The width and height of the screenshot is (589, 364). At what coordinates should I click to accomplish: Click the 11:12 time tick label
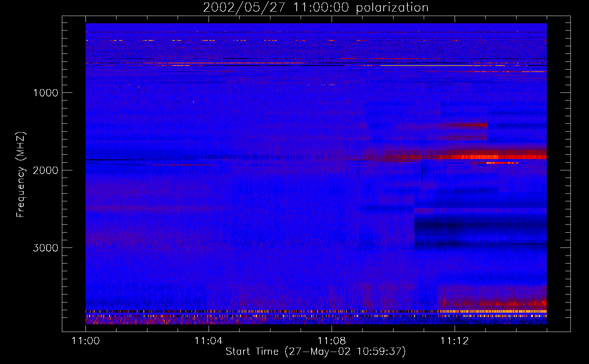click(x=455, y=341)
